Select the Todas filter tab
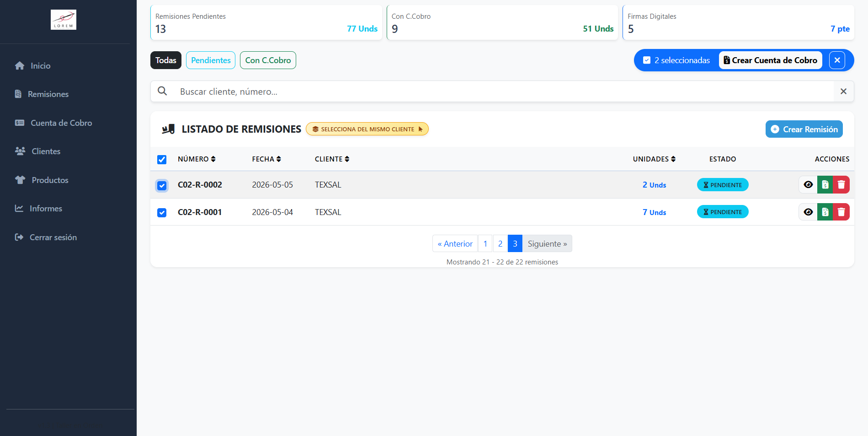 pyautogui.click(x=166, y=60)
